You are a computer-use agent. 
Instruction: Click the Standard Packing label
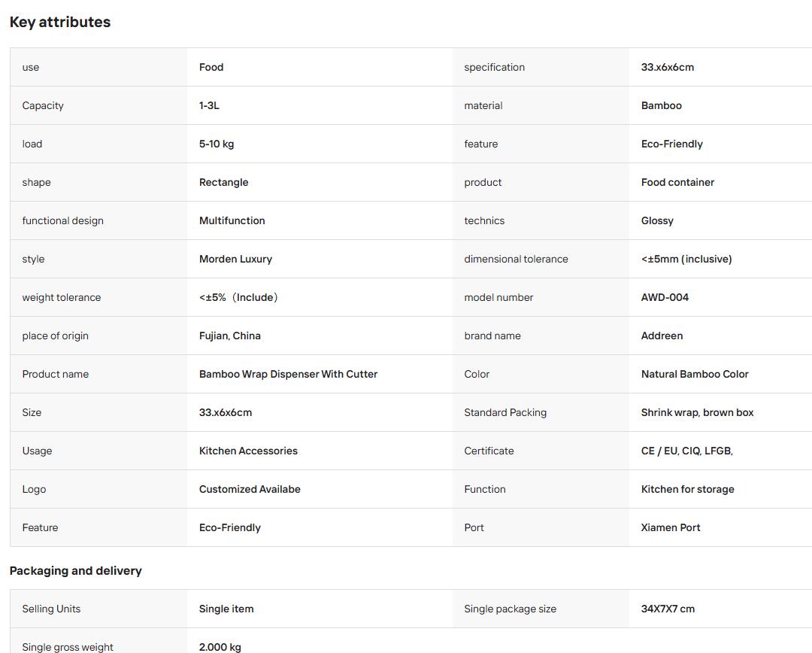point(505,412)
